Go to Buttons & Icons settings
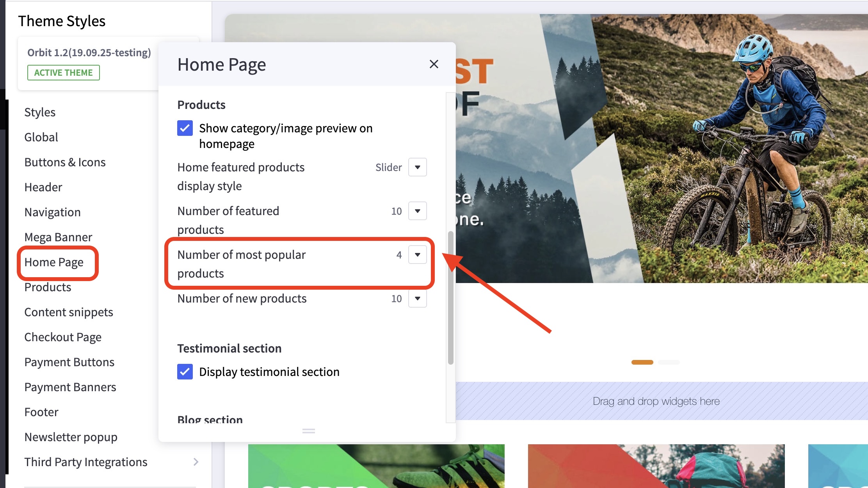Viewport: 868px width, 488px height. point(65,162)
